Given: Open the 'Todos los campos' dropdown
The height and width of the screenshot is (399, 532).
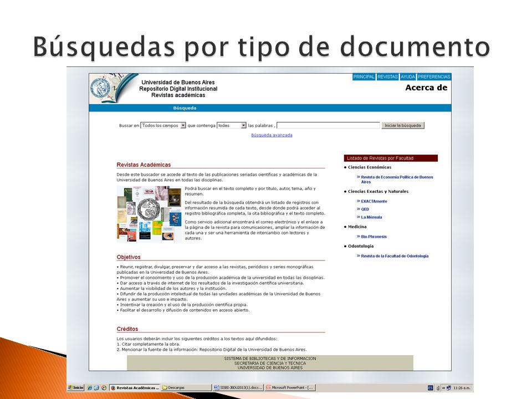Looking at the screenshot, I should (x=163, y=126).
